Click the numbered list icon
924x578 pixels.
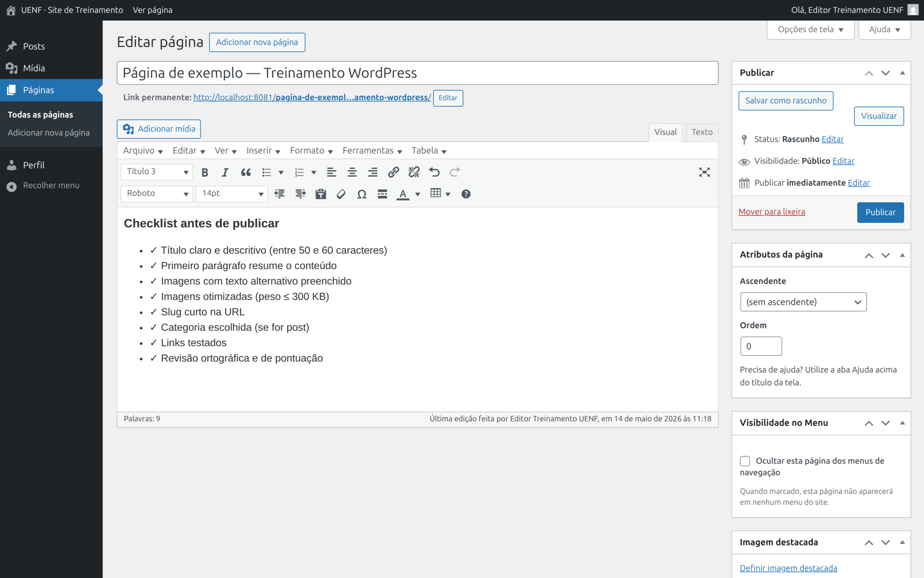click(299, 172)
